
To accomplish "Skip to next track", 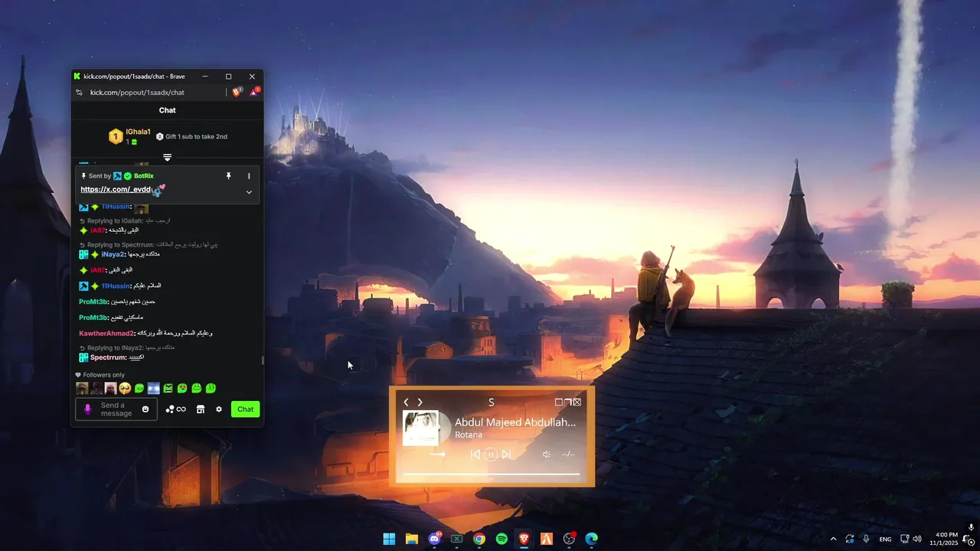I will (506, 455).
